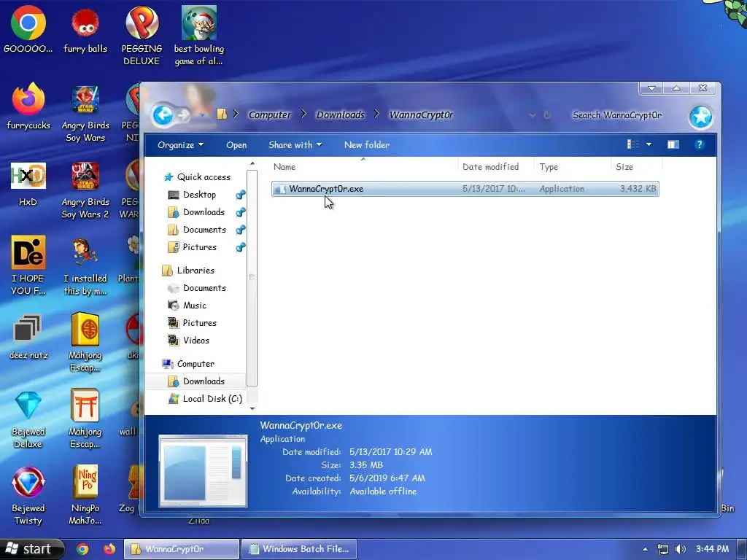Open recent locations dropdown near Back button
Viewport: 747px width, 560px height.
(203, 115)
